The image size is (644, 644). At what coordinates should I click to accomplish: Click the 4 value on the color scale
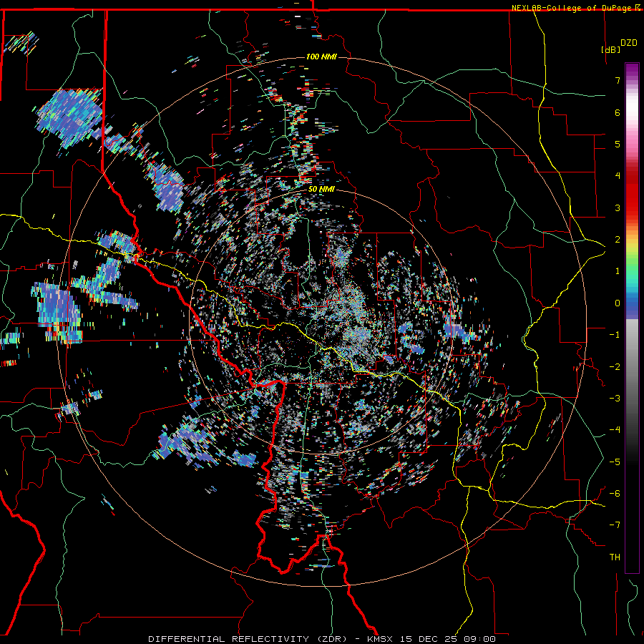618,176
